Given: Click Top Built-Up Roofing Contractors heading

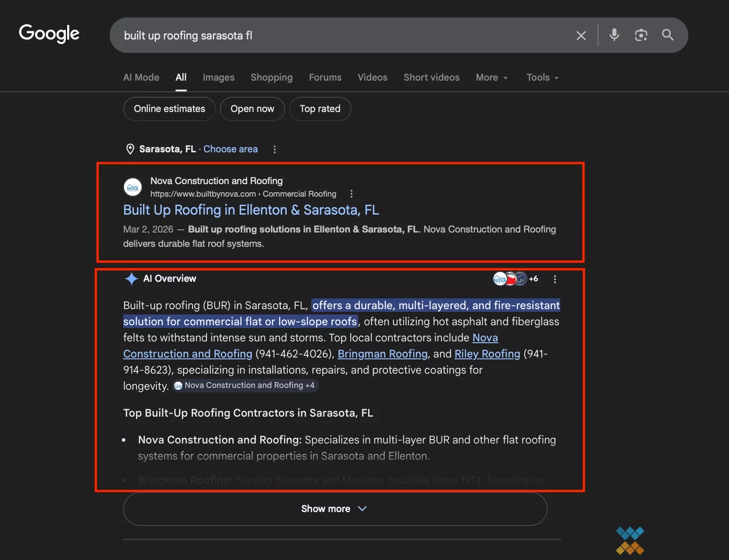Looking at the screenshot, I should click(x=248, y=413).
